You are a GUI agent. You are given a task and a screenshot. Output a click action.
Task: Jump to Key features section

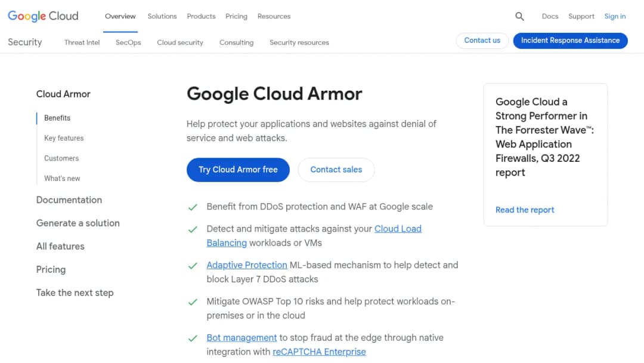(x=64, y=138)
